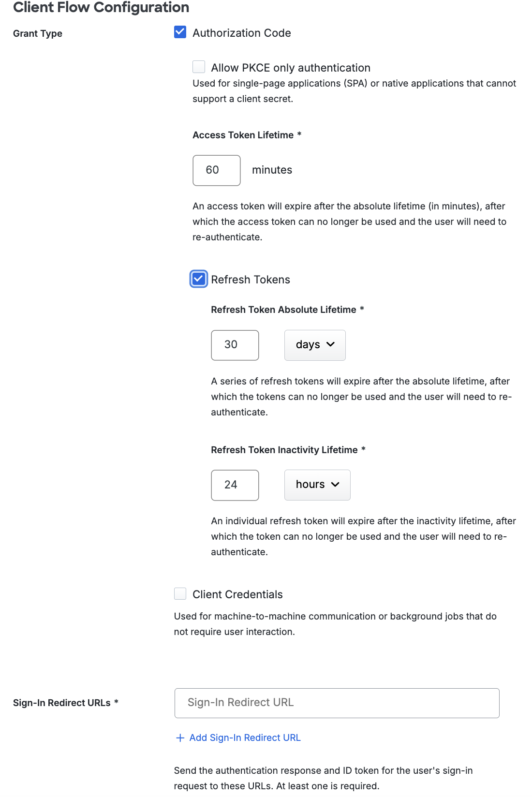Click the Allow PKCE only authentication label
This screenshot has height=797, width=532.
coord(290,67)
